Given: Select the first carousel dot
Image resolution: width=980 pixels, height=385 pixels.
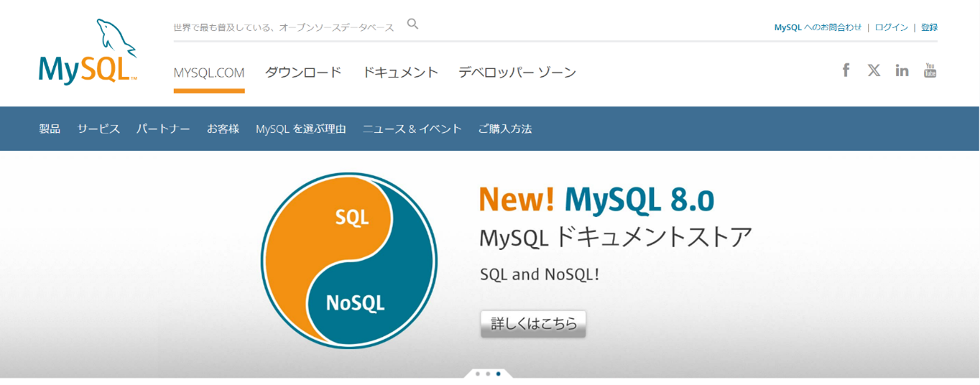Looking at the screenshot, I should (478, 374).
